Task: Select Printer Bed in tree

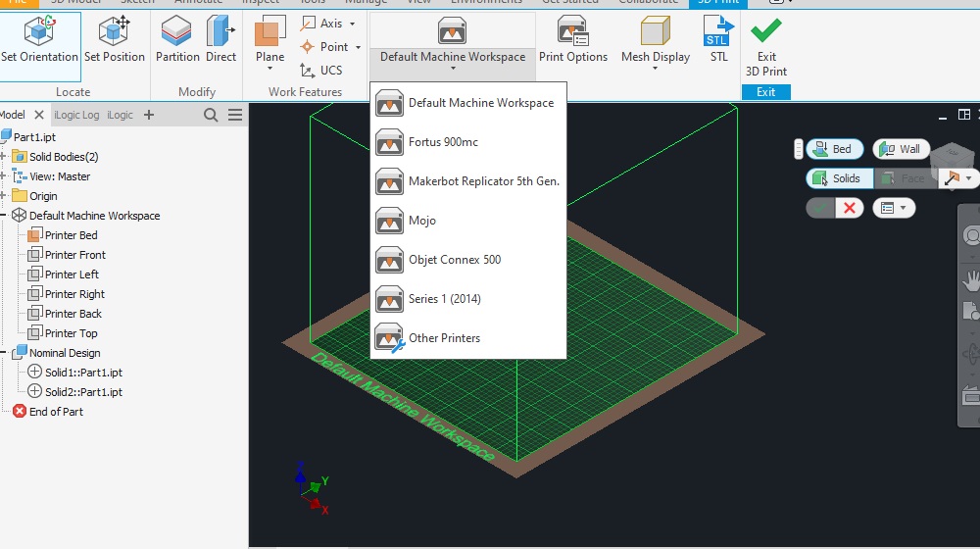Action: (x=71, y=235)
